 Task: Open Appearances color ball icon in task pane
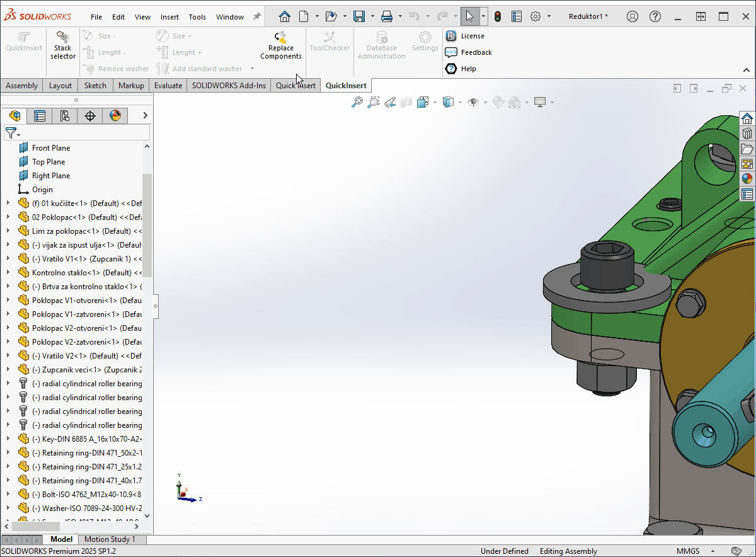pyautogui.click(x=747, y=179)
